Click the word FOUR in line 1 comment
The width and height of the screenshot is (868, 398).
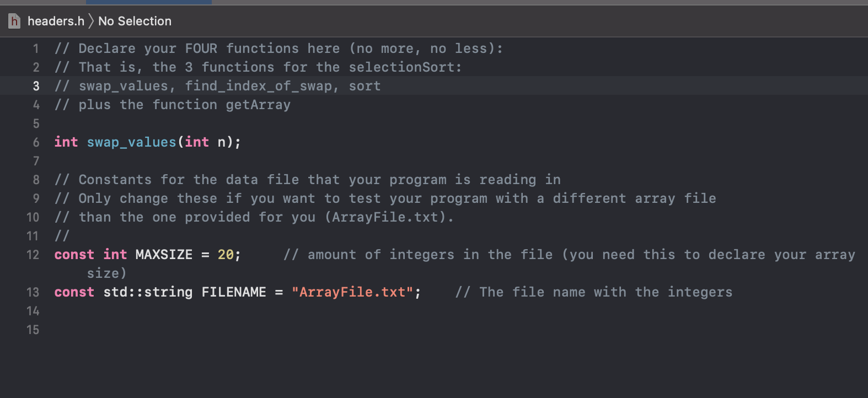point(201,49)
